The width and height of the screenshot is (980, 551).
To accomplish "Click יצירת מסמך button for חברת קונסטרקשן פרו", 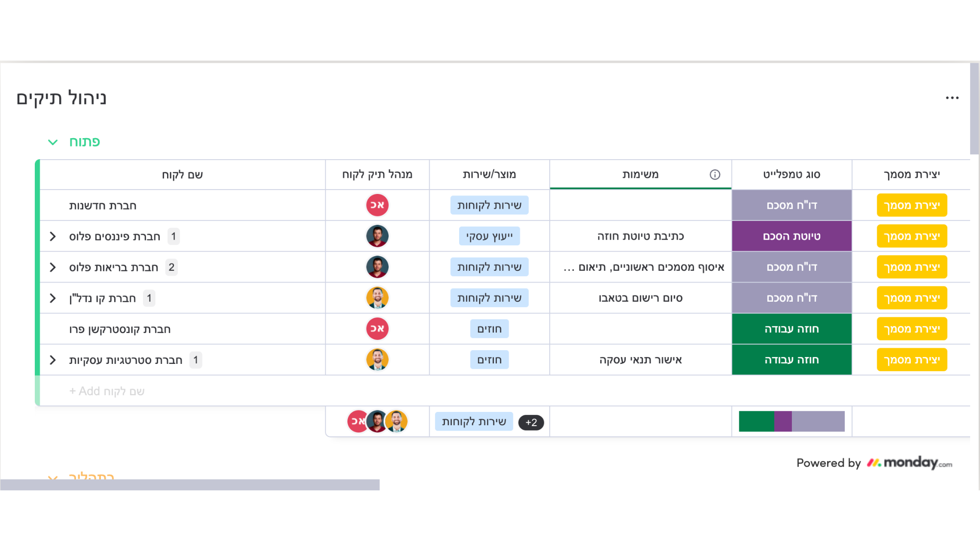I will pyautogui.click(x=911, y=329).
